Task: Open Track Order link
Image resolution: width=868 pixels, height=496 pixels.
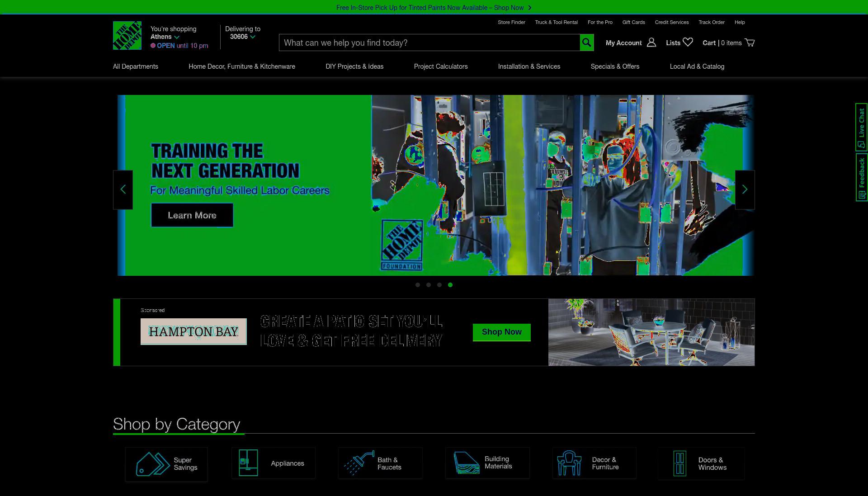Action: 711,22
